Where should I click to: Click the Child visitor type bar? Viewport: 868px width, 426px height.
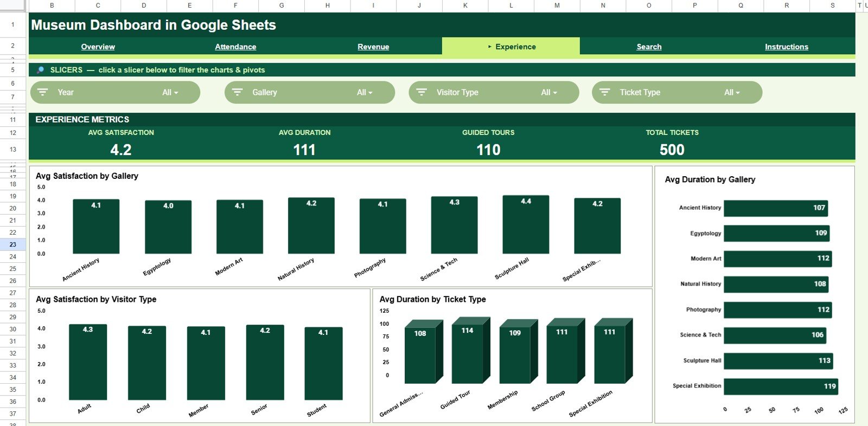pos(147,363)
